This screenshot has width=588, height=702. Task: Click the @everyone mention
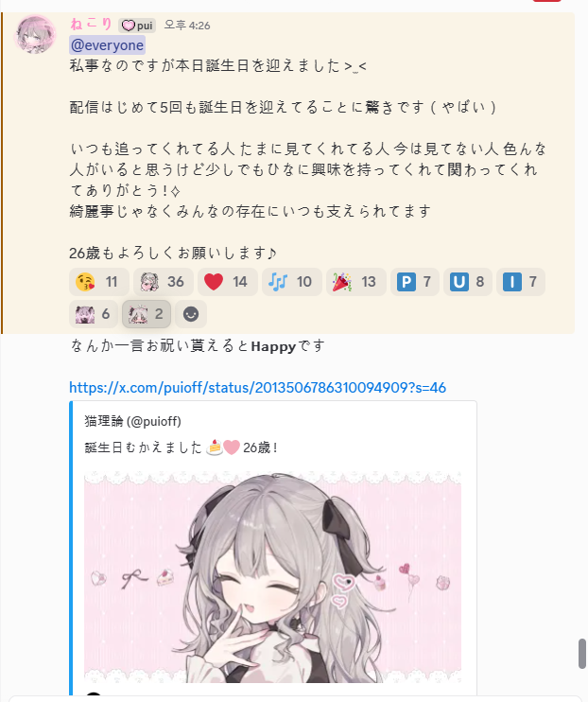(108, 45)
